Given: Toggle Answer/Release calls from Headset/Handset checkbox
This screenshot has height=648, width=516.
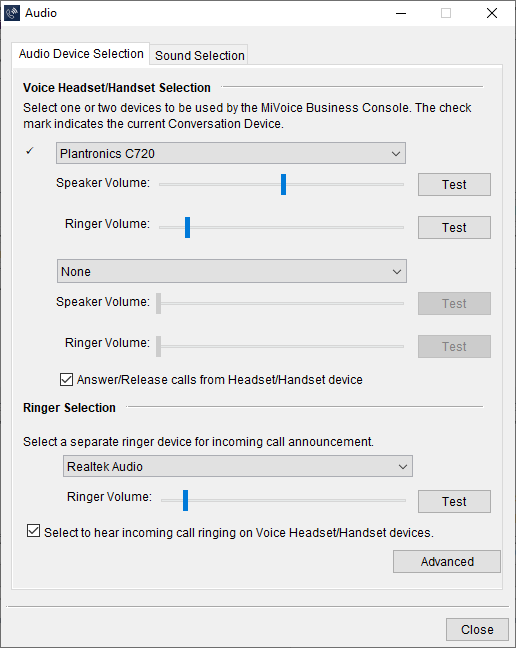Looking at the screenshot, I should 67,379.
